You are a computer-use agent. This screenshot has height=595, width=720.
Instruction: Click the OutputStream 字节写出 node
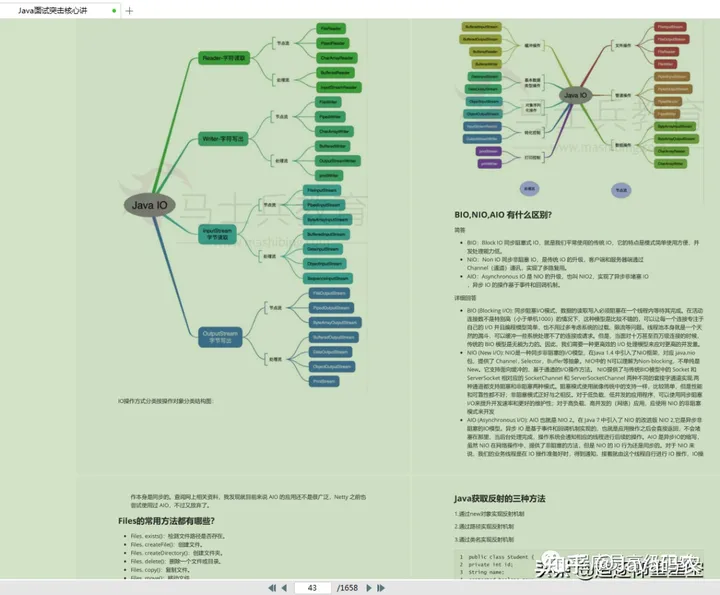220,337
